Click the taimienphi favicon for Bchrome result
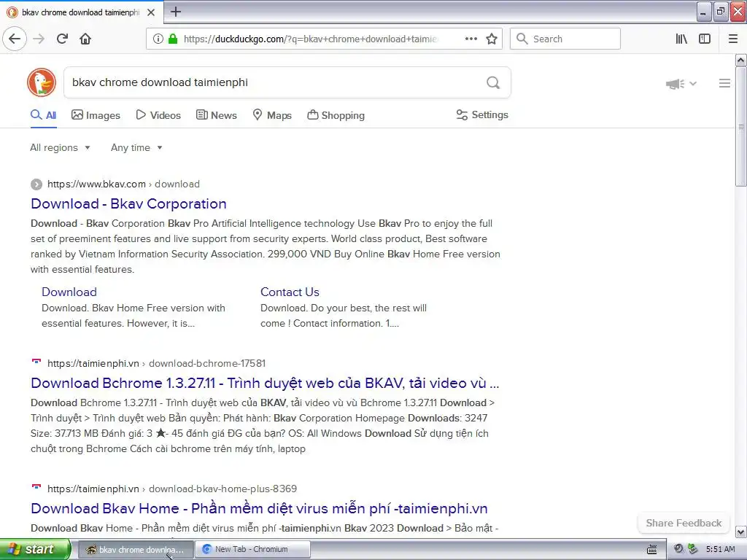Screen dimensions: 747x560 [x=36, y=363]
